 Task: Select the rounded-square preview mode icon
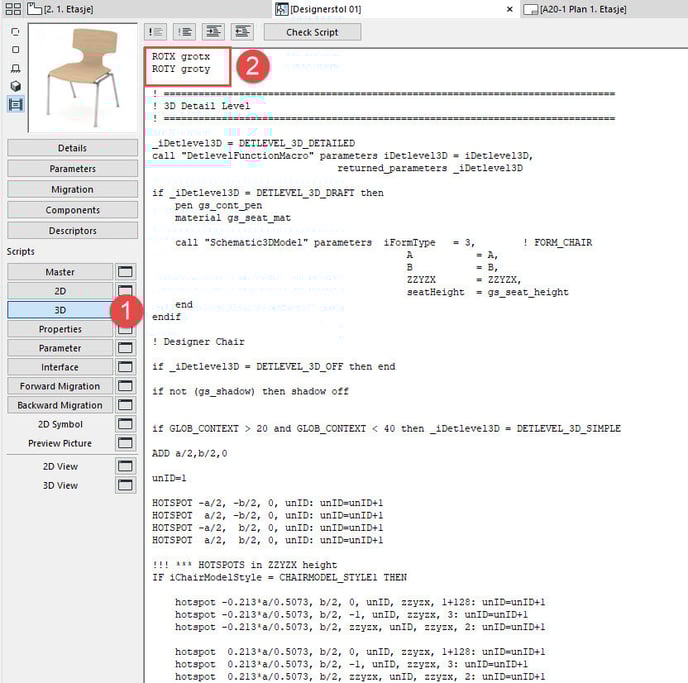(15, 32)
